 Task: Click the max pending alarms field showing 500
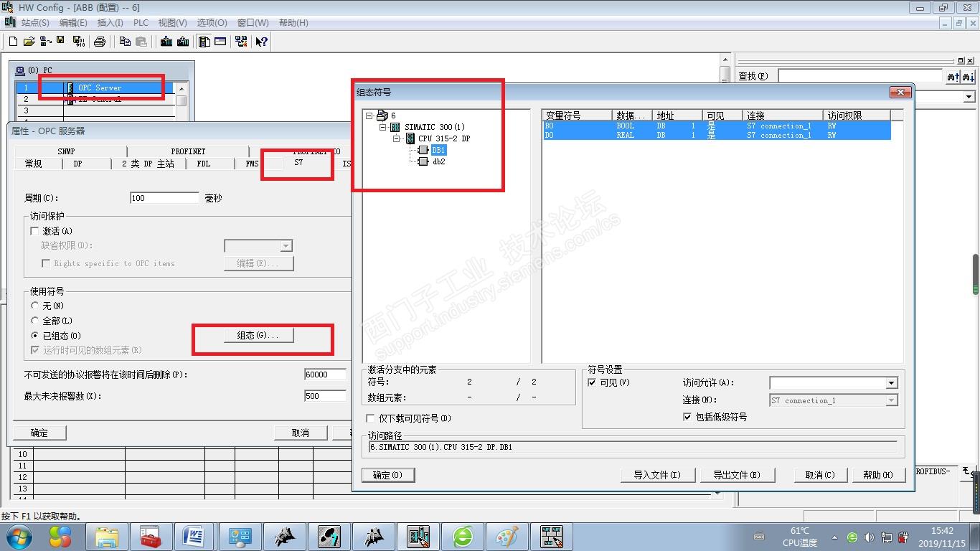point(325,396)
